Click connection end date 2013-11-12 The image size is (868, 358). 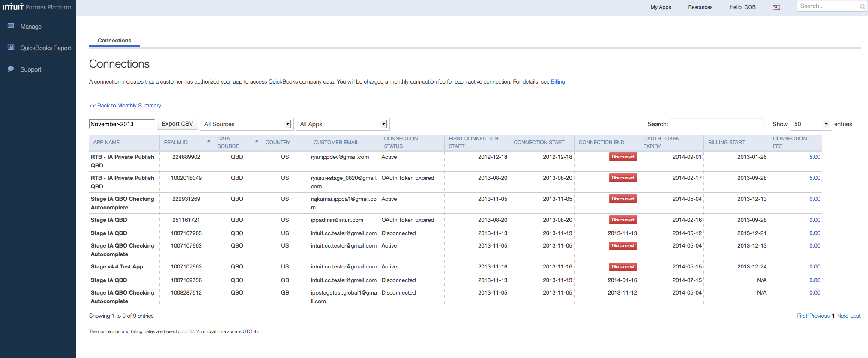(x=622, y=293)
